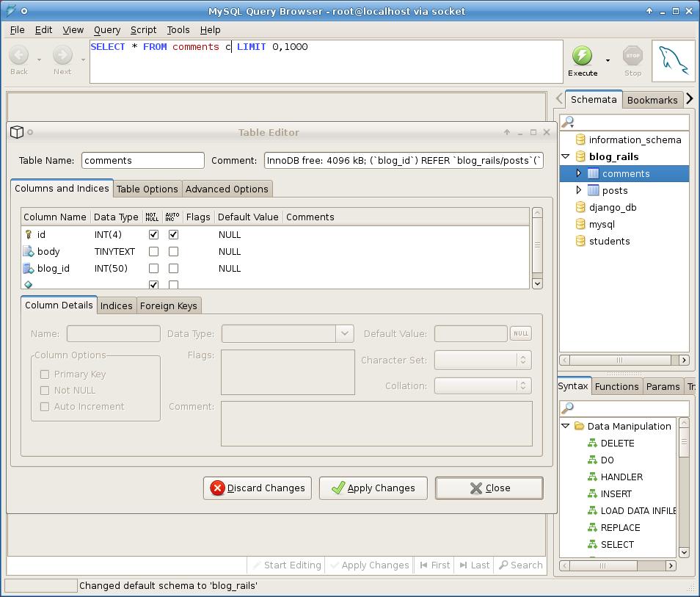Click the information_schema database icon
Viewport: 700px width, 597px height.
click(580, 140)
